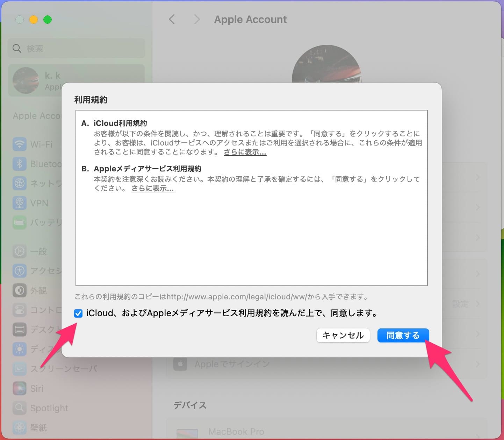Click the デバイス section heading
The image size is (504, 440).
[190, 405]
